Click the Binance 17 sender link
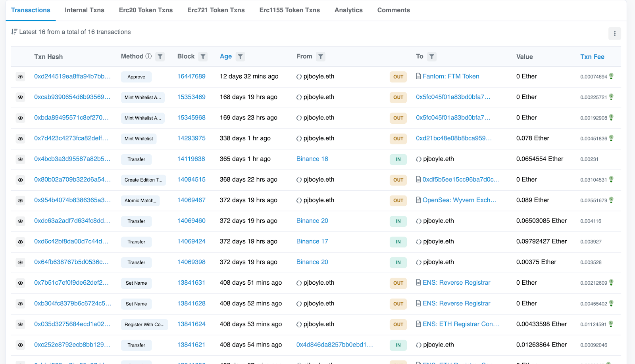This screenshot has height=364, width=635. (312, 241)
